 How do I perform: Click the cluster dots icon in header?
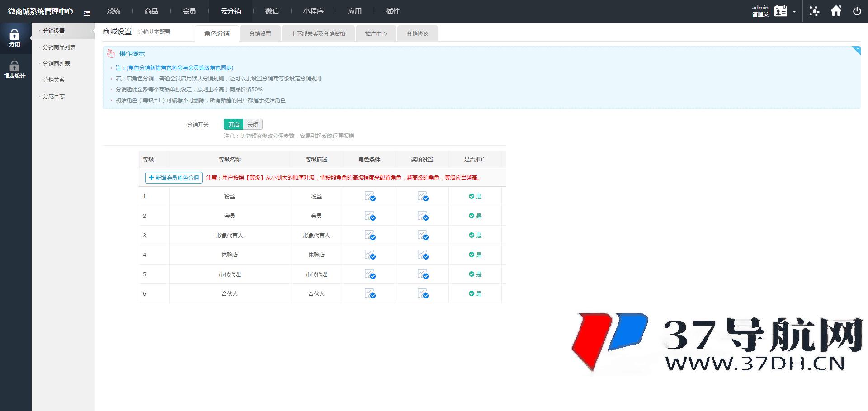814,11
